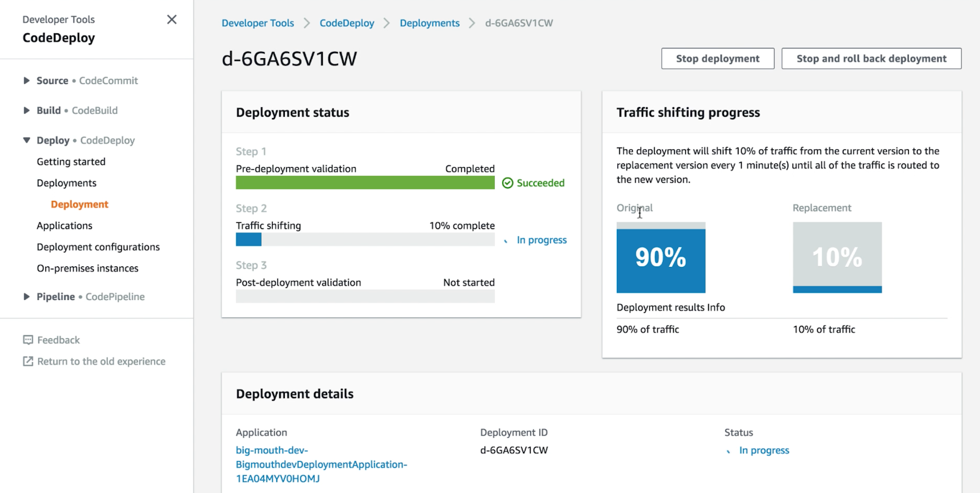Viewport: 980px width, 493px height.
Task: Click the deployment Status spinner icon
Action: 728,451
